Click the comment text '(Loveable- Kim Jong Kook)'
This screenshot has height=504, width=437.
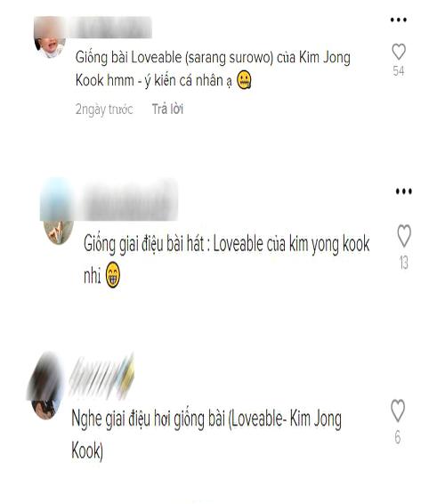point(206,435)
